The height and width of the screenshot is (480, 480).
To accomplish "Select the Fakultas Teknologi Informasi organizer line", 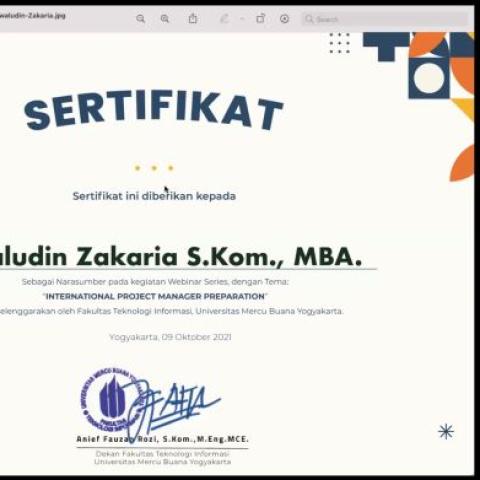I will click(x=171, y=311).
